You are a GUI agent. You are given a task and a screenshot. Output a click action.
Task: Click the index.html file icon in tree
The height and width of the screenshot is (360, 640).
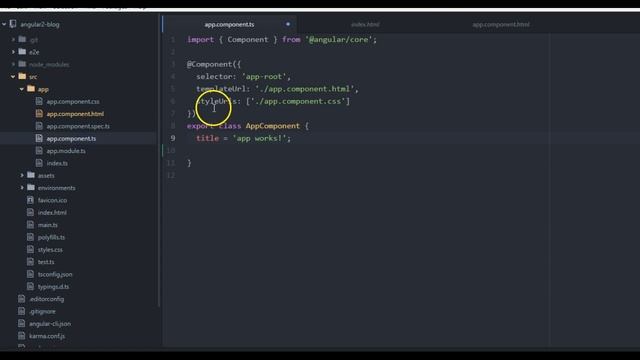pyautogui.click(x=30, y=212)
